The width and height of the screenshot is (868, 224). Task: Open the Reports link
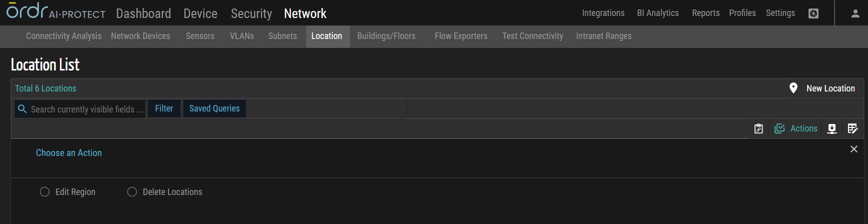pyautogui.click(x=706, y=13)
